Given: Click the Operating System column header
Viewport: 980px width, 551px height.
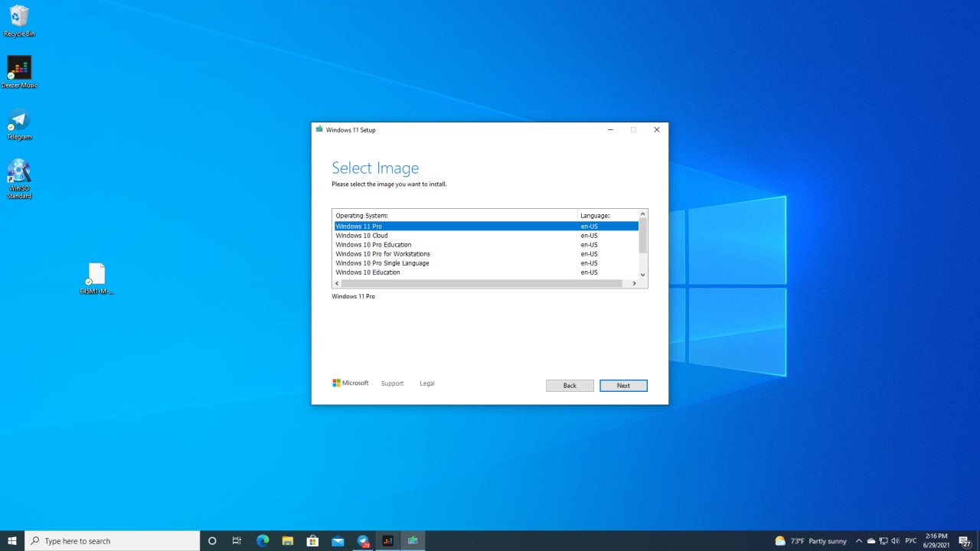Looking at the screenshot, I should click(x=455, y=216).
